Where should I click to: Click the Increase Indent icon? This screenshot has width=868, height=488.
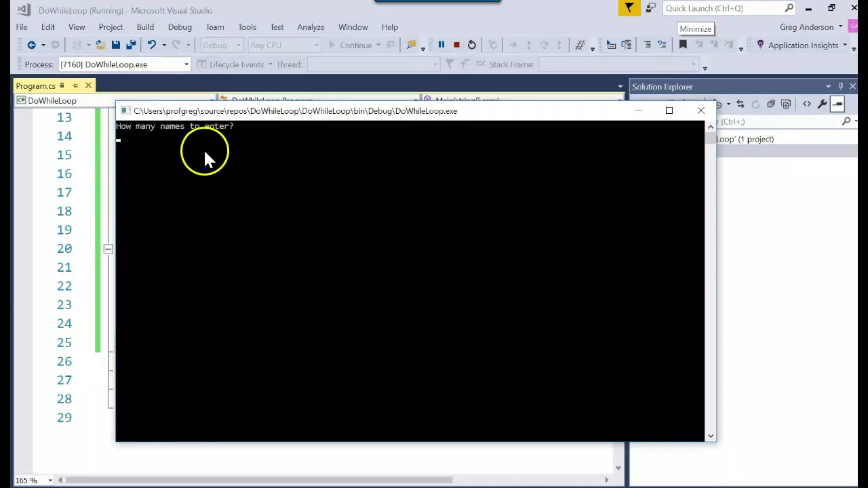point(627,45)
